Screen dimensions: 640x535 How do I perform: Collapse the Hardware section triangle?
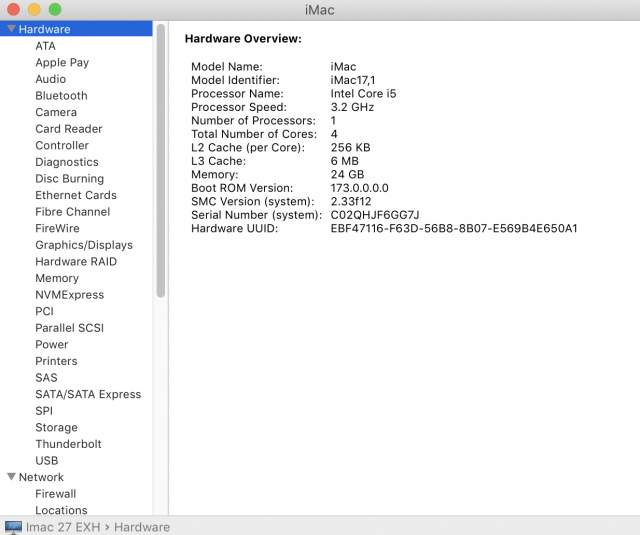tap(10, 29)
